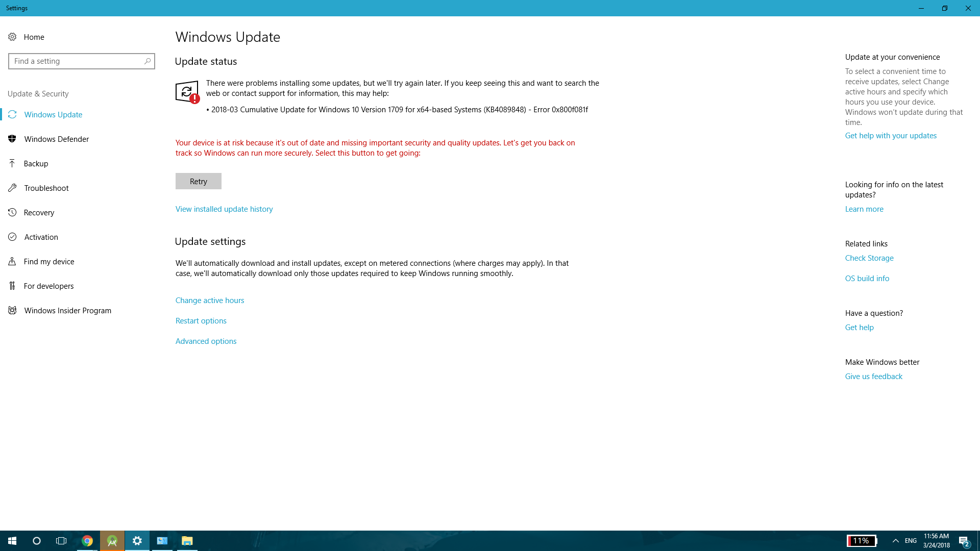View installed update history

click(224, 209)
